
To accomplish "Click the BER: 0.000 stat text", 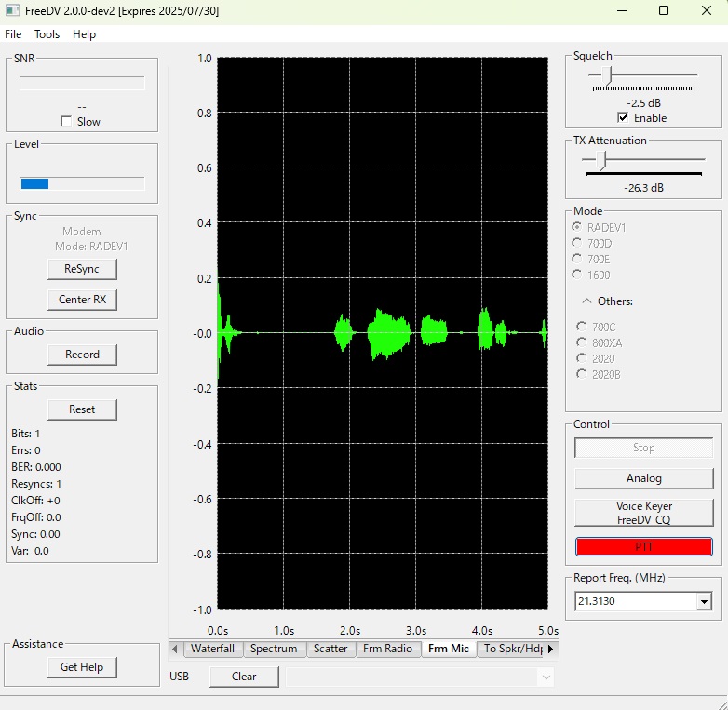I will click(36, 467).
